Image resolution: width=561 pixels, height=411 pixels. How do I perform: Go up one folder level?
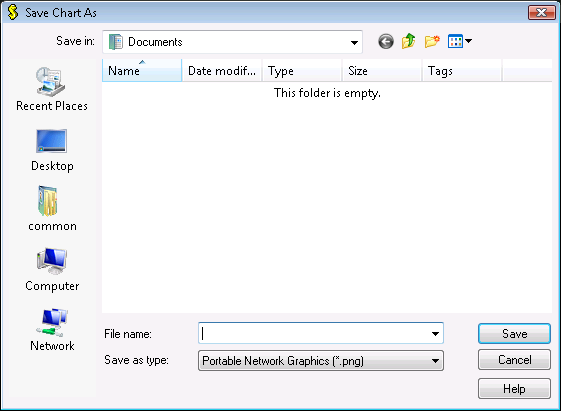409,41
